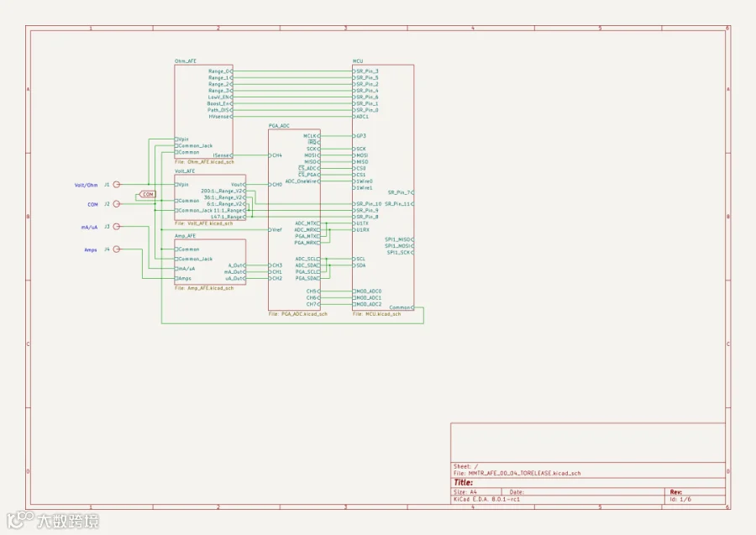Select the SR_Pin_10 pin on MCU

[367, 204]
